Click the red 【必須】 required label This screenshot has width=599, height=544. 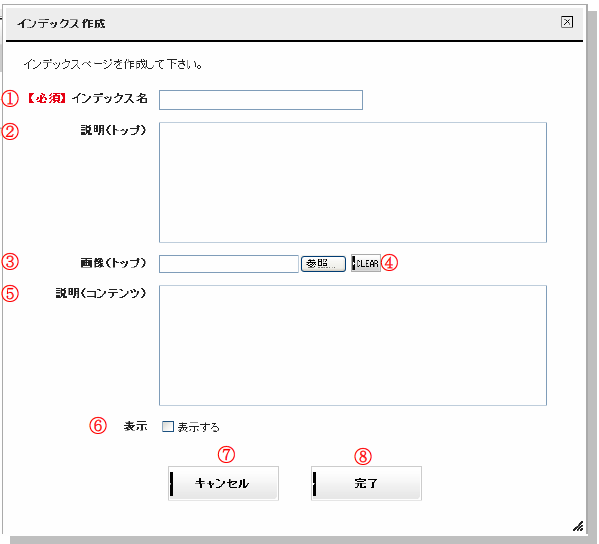tap(47, 99)
